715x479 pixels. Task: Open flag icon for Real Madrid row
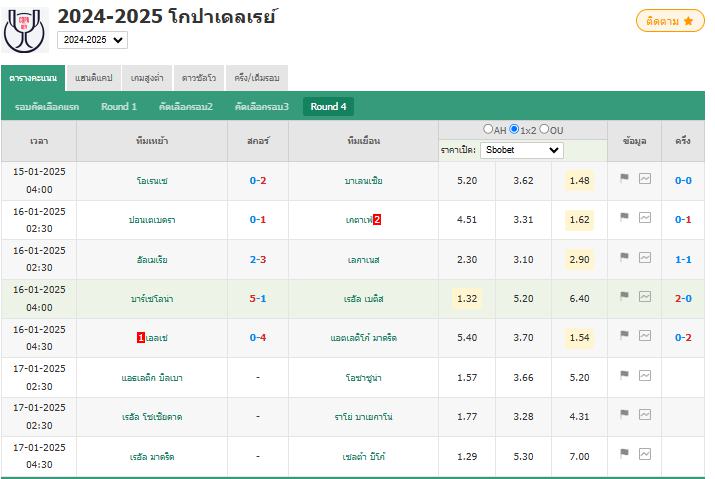click(x=624, y=453)
